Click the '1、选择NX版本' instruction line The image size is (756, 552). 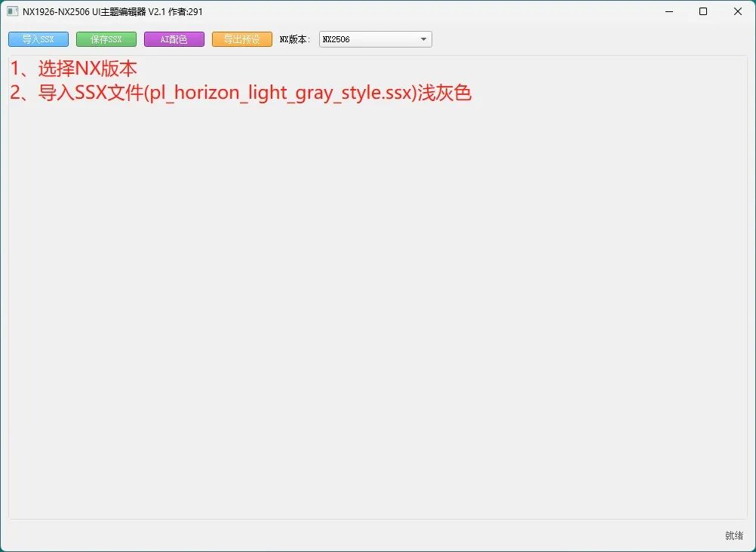click(74, 69)
